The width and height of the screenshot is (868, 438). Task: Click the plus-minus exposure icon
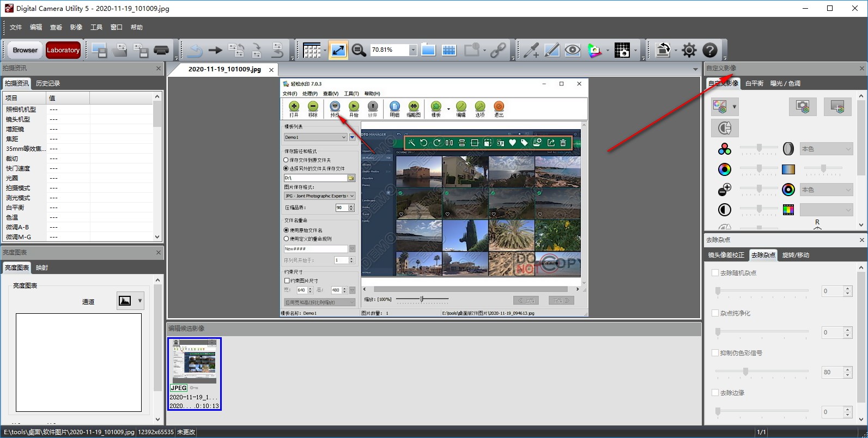coord(725,190)
